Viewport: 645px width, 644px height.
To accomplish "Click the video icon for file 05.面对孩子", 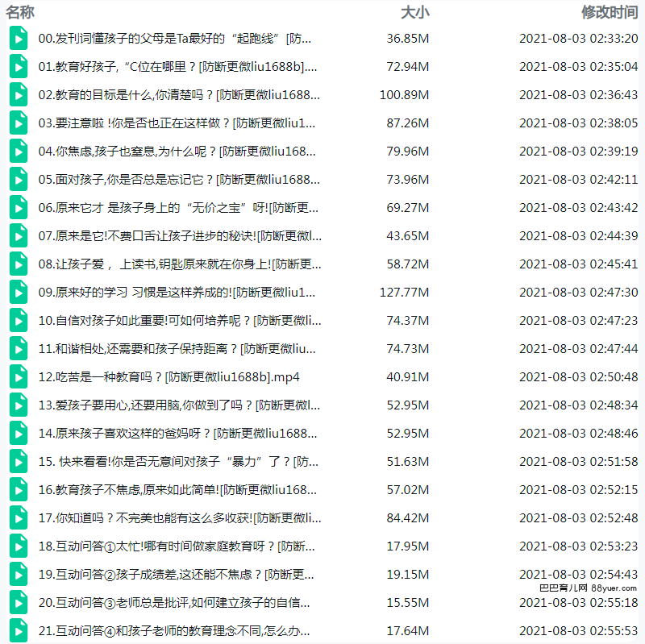I will pyautogui.click(x=19, y=179).
